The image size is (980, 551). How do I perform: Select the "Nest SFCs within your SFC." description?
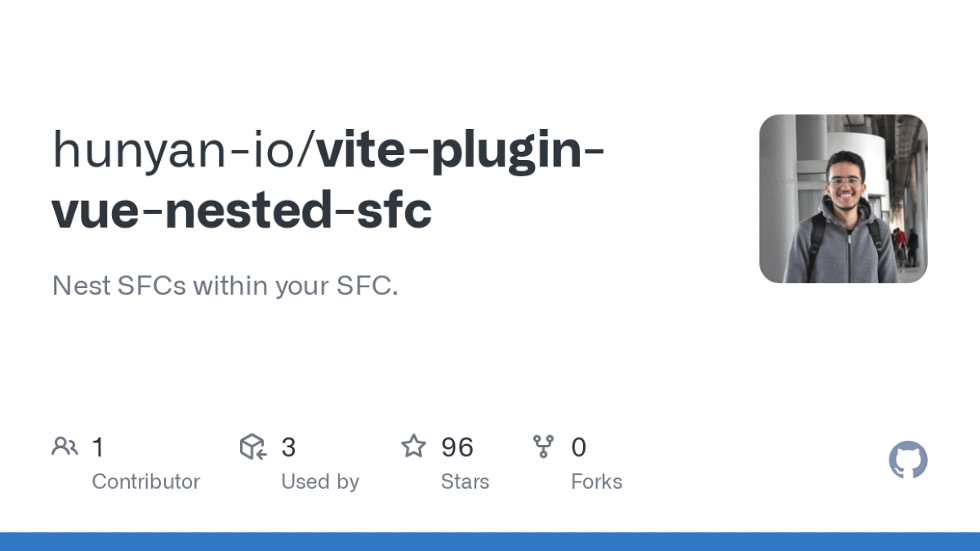pyautogui.click(x=225, y=286)
